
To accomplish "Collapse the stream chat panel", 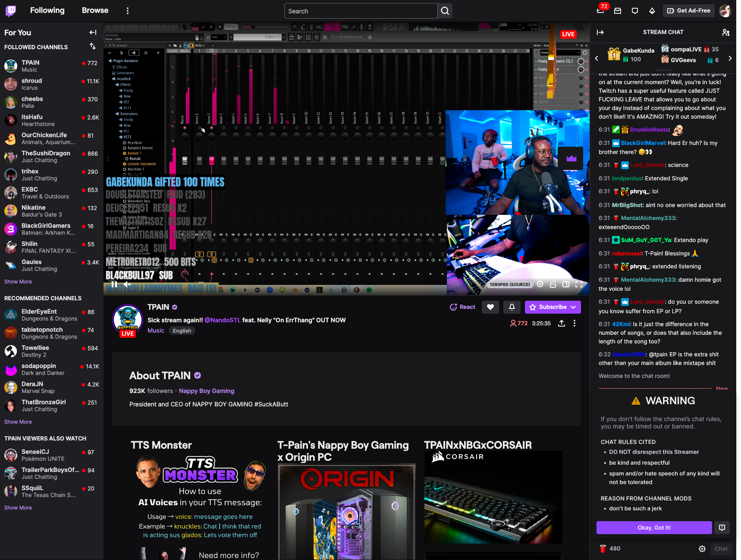I will coord(600,32).
